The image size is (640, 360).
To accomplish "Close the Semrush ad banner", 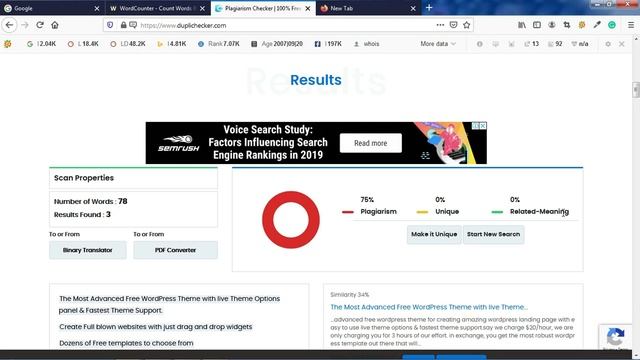I will (482, 126).
